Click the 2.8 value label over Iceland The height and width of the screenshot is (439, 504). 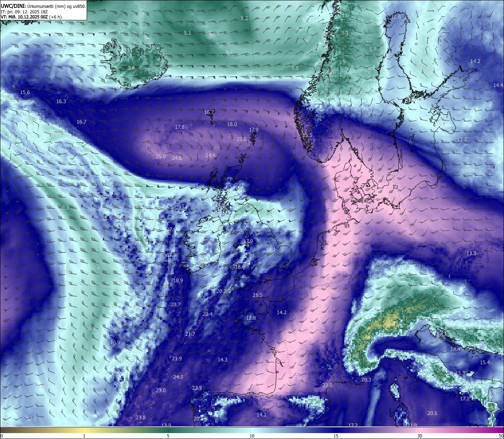click(131, 68)
